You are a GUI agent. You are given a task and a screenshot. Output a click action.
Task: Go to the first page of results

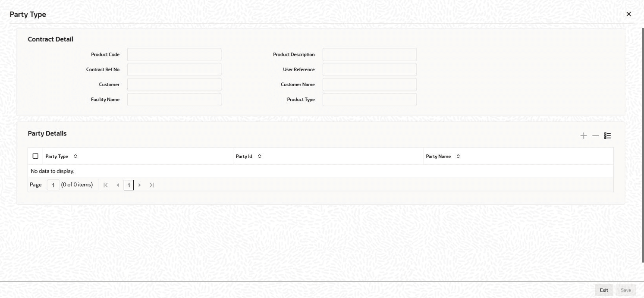coord(106,185)
